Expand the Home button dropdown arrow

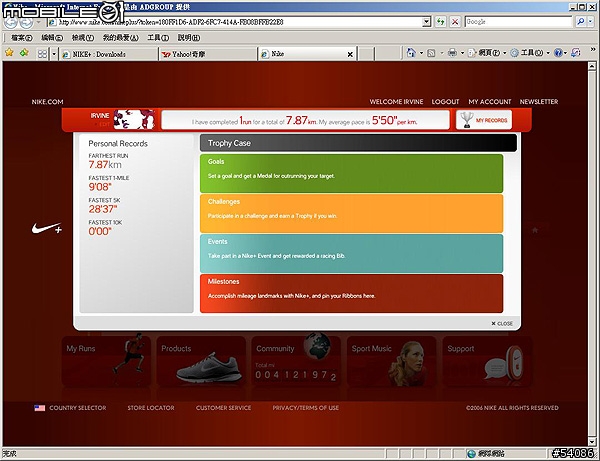tap(421, 53)
